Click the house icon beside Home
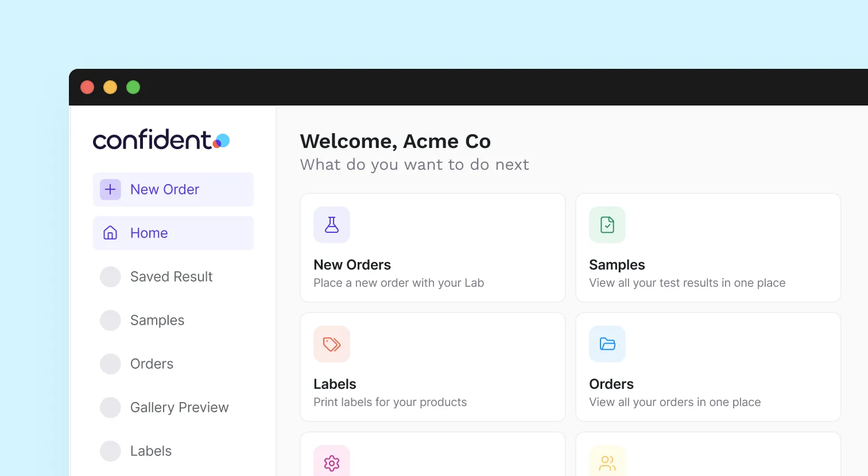868x476 pixels. coord(110,233)
